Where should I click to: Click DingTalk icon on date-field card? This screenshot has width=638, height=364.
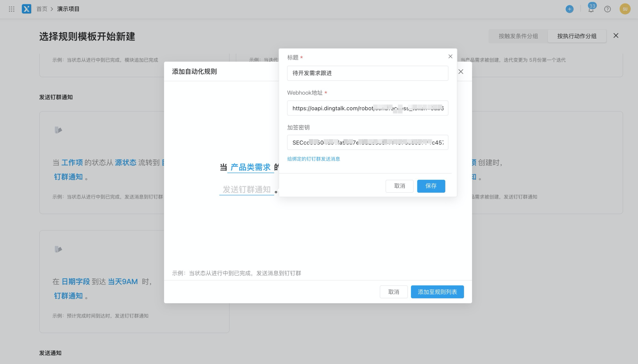tap(58, 249)
